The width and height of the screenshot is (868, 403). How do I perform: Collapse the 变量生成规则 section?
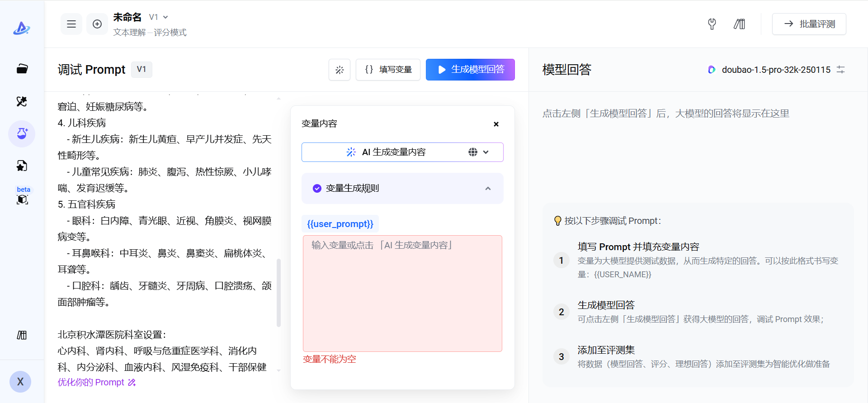[x=488, y=188]
